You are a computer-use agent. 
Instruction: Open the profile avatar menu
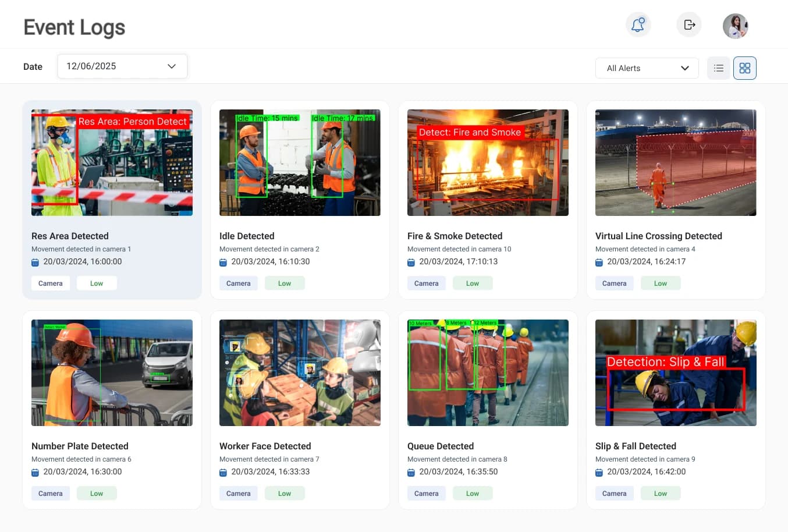click(735, 24)
